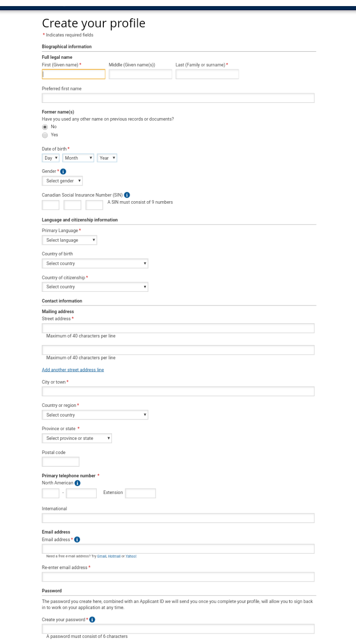Screen dimensions: 356x644
Task: Click the Social Insurance Number info icon
Action: click(x=127, y=195)
